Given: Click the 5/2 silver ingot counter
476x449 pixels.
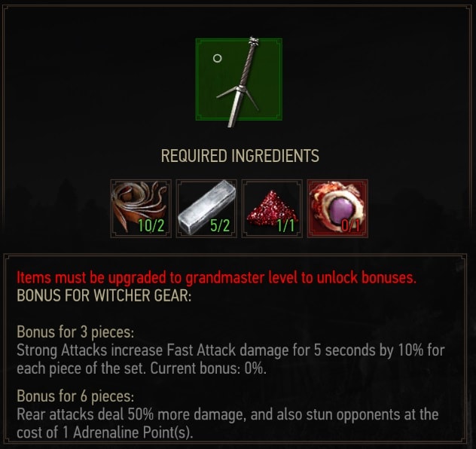Looking at the screenshot, I should (x=220, y=225).
